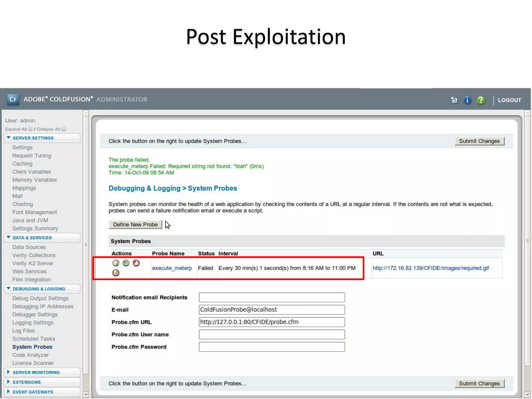Image resolution: width=532 pixels, height=399 pixels.
Task: Open Mail settings page
Action: tap(17, 196)
